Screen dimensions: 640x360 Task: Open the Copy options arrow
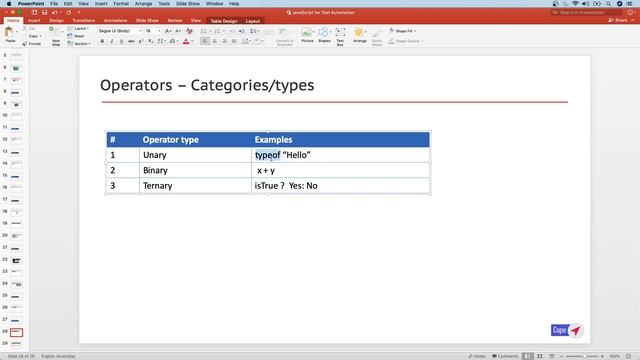40,36
